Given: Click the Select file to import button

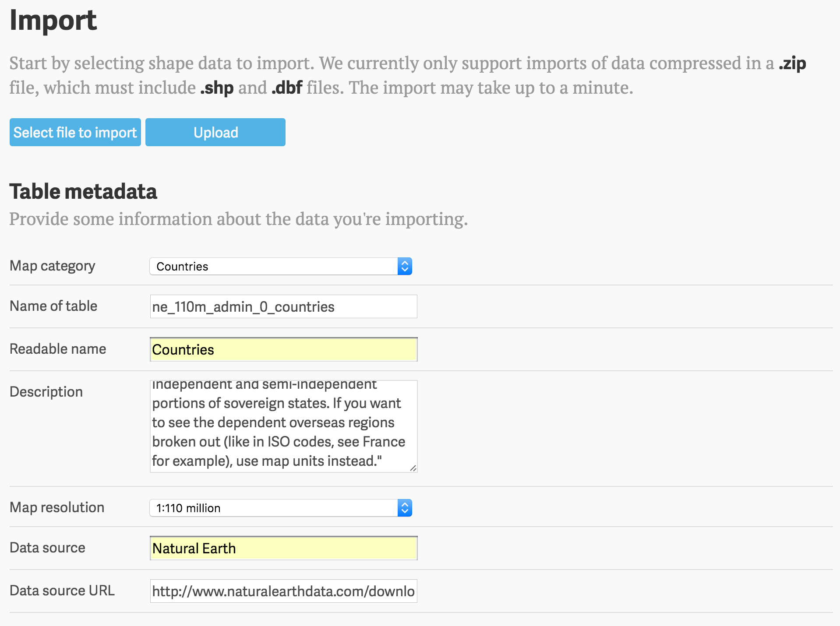Looking at the screenshot, I should click(x=75, y=132).
